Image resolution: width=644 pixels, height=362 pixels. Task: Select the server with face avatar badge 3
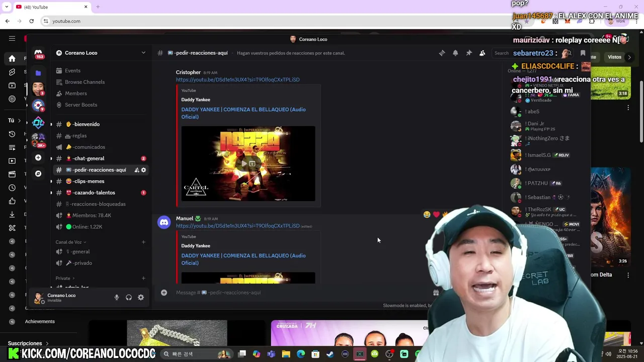tap(38, 89)
